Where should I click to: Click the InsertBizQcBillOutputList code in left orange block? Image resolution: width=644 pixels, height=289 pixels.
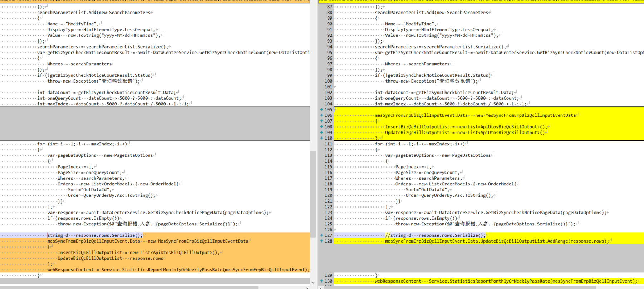pyautogui.click(x=138, y=253)
